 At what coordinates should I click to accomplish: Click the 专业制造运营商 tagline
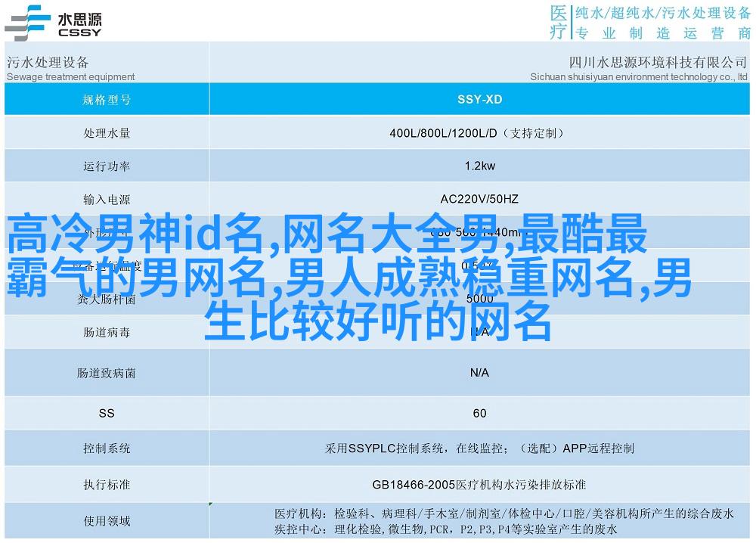point(662,33)
